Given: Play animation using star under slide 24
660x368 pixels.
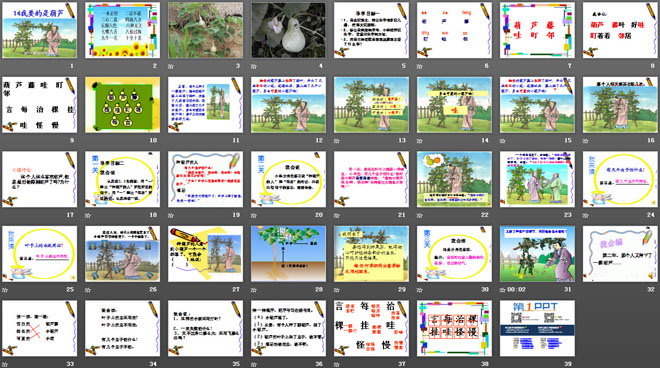Looking at the screenshot, I should [x=585, y=215].
